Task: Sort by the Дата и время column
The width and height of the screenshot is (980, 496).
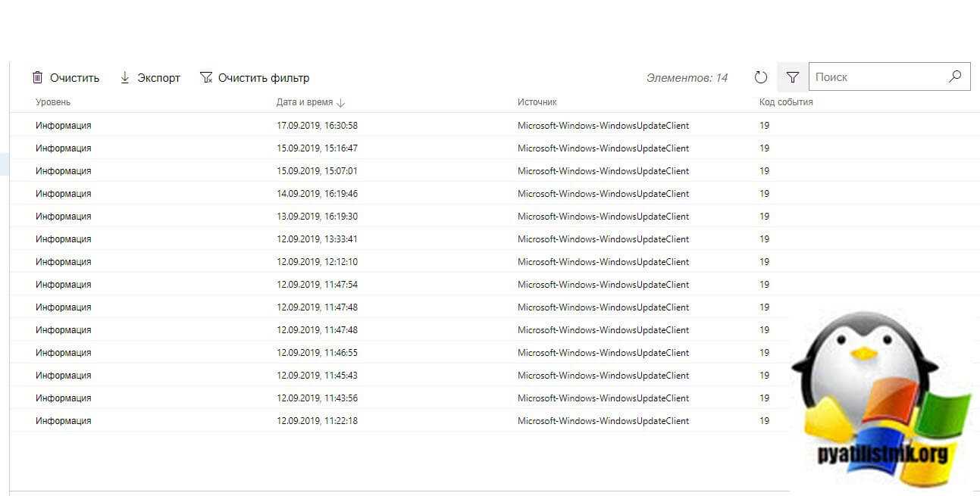Action: click(x=304, y=102)
